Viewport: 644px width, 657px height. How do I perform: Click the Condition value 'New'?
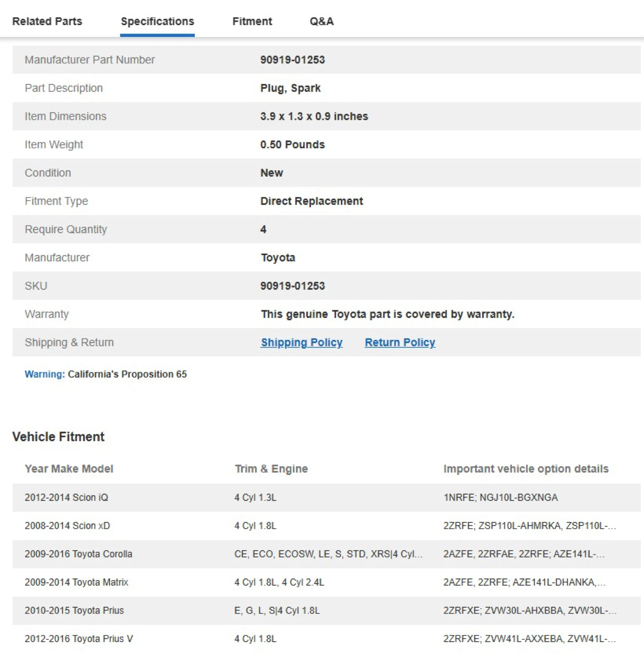[x=272, y=173]
